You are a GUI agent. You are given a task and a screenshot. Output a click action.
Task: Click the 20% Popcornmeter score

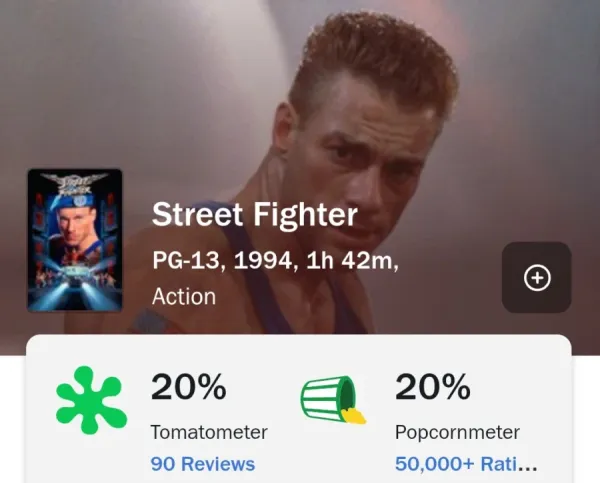click(x=433, y=387)
